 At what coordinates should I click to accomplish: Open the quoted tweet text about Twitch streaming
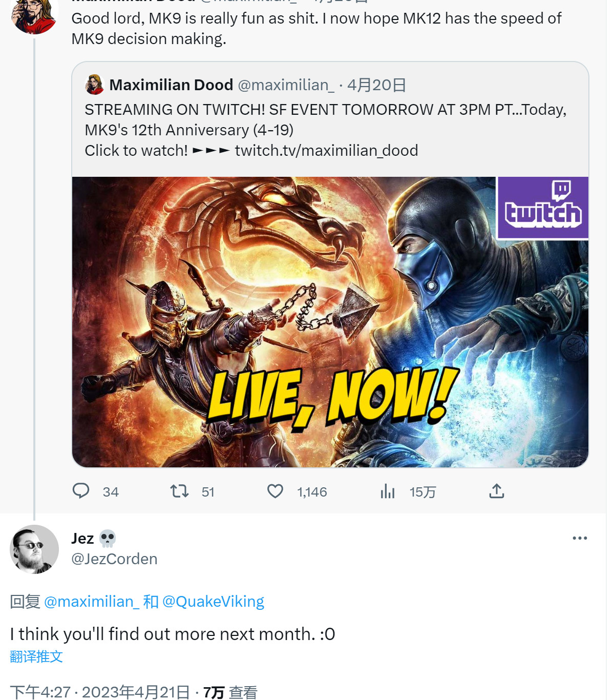pos(326,130)
